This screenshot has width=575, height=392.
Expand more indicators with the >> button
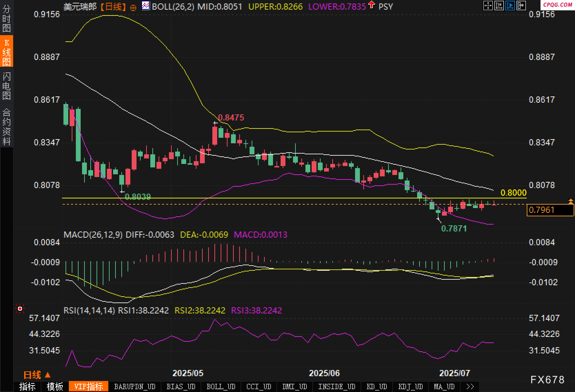[470, 386]
